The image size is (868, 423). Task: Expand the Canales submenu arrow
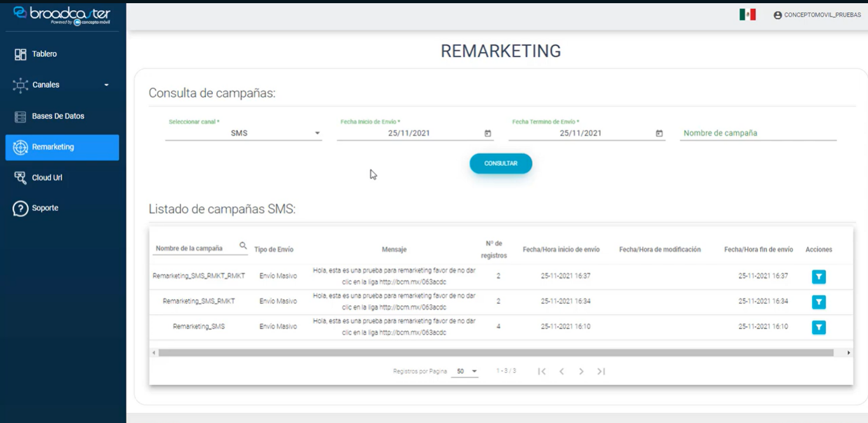[106, 85]
